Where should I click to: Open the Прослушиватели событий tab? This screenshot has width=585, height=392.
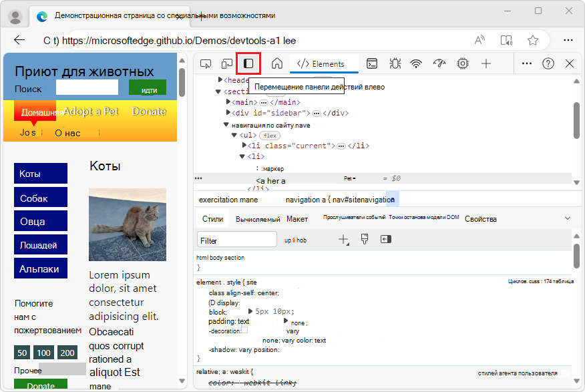pyautogui.click(x=354, y=217)
